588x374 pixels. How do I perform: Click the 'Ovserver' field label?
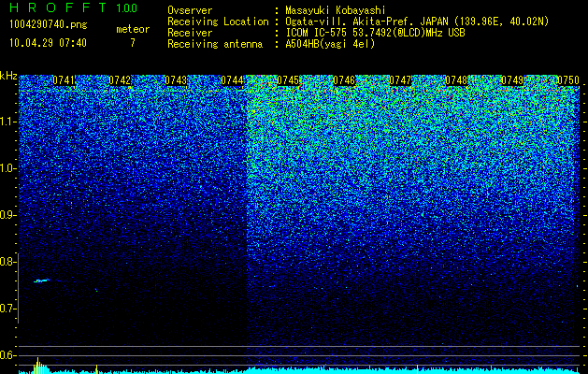point(190,10)
